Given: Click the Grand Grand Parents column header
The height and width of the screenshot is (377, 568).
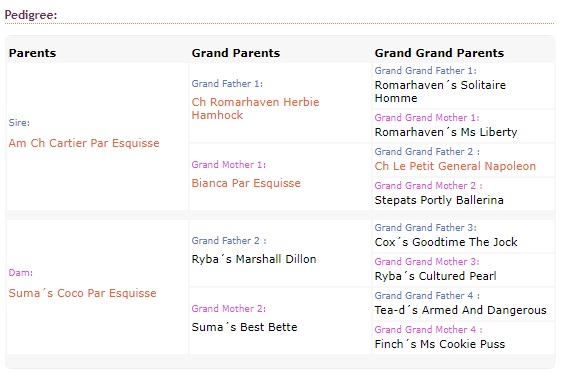Looking at the screenshot, I should click(439, 53).
